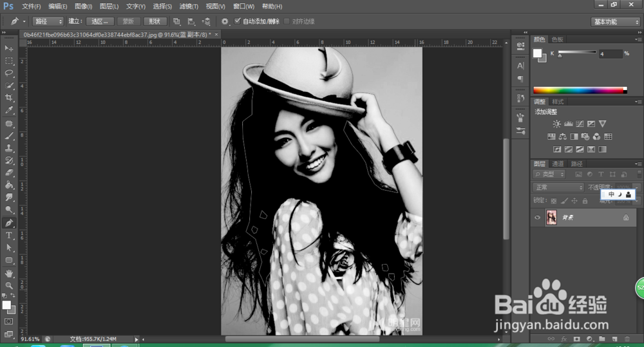Pick the Eyedropper tool
The image size is (644, 347).
pos(9,110)
